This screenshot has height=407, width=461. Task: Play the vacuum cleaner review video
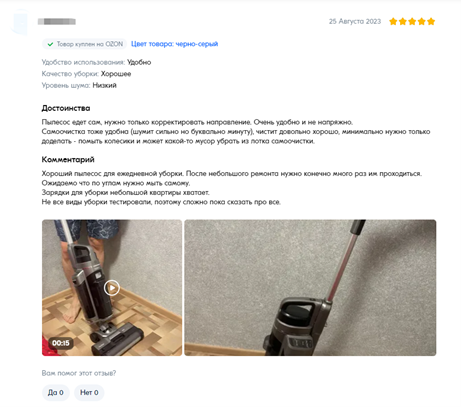tap(112, 288)
